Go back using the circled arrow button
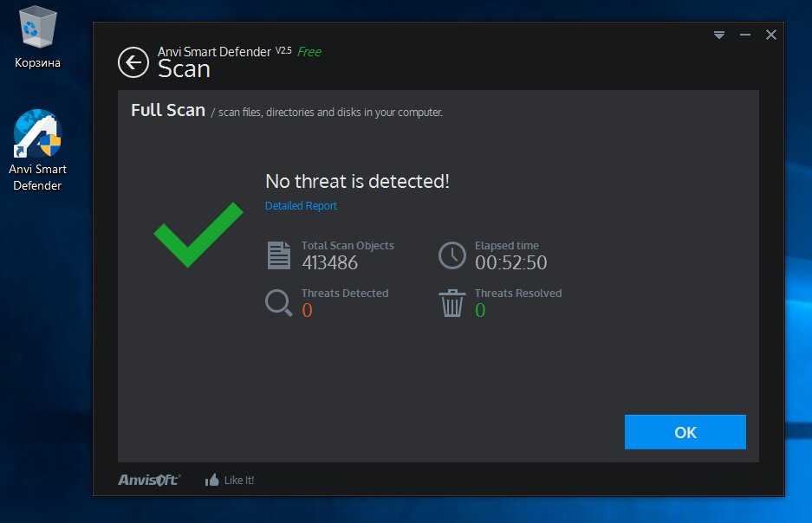 click(133, 62)
